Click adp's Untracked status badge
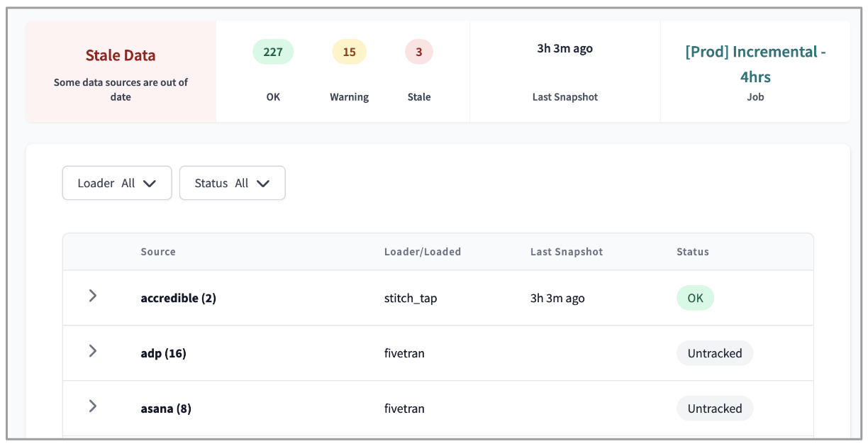The height and width of the screenshot is (444, 868). 715,353
